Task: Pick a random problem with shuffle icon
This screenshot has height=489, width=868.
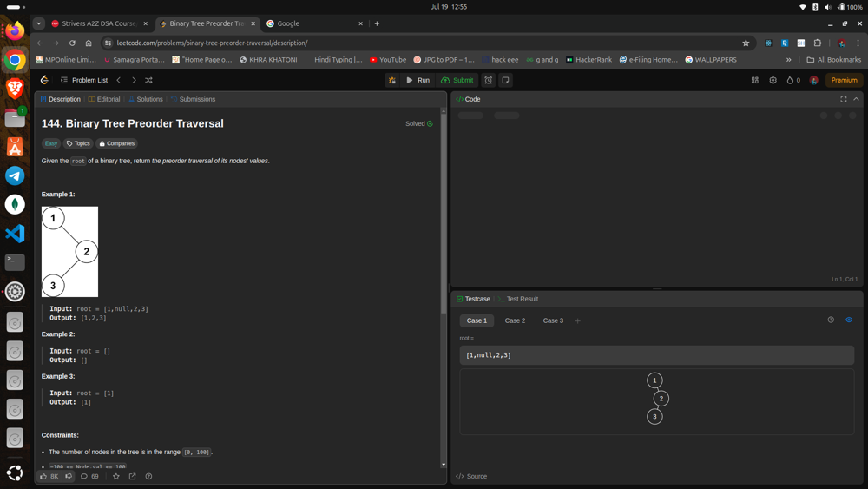Action: 148,80
